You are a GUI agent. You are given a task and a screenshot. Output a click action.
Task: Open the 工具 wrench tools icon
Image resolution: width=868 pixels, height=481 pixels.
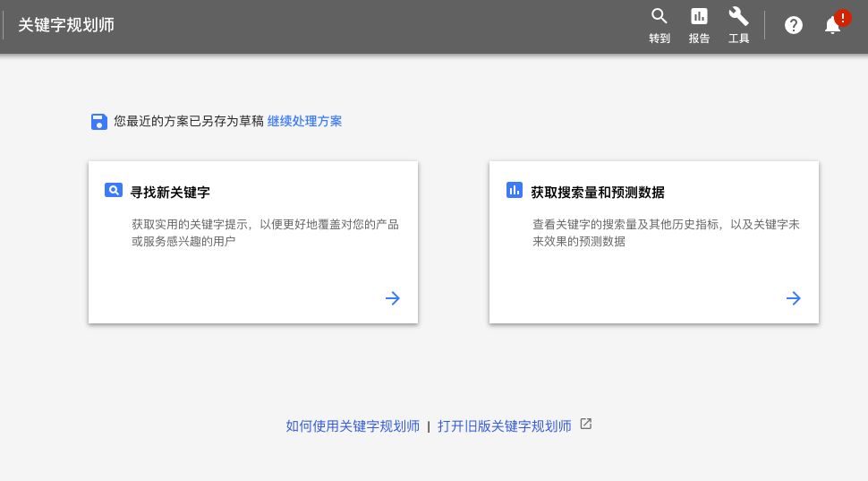738,16
